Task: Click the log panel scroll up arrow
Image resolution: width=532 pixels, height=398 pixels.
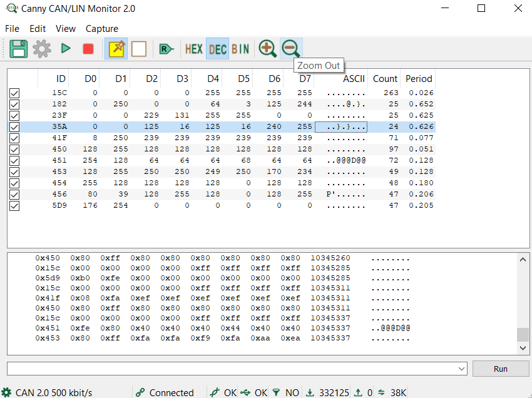Action: (x=523, y=260)
